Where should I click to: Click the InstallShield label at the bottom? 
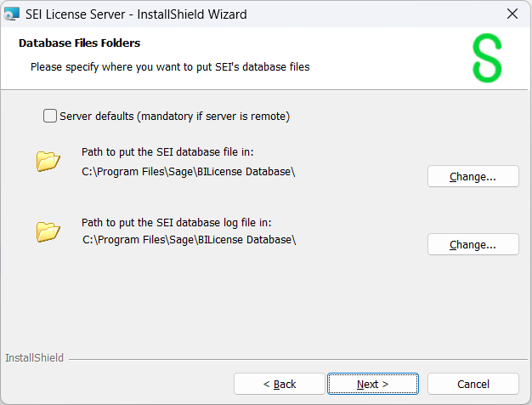pos(34,358)
